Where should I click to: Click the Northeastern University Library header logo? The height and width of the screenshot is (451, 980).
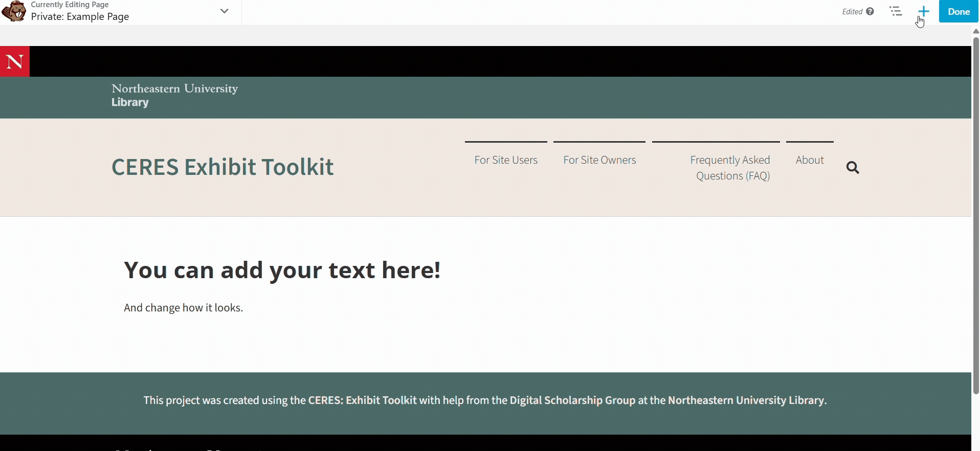[x=174, y=96]
